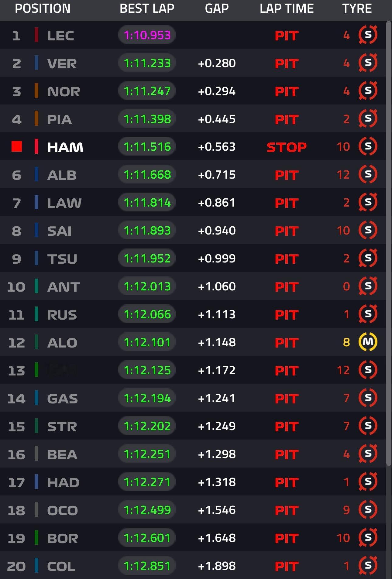The image size is (392, 579).
Task: Click the soft tyre icon for LEC
Action: [368, 35]
